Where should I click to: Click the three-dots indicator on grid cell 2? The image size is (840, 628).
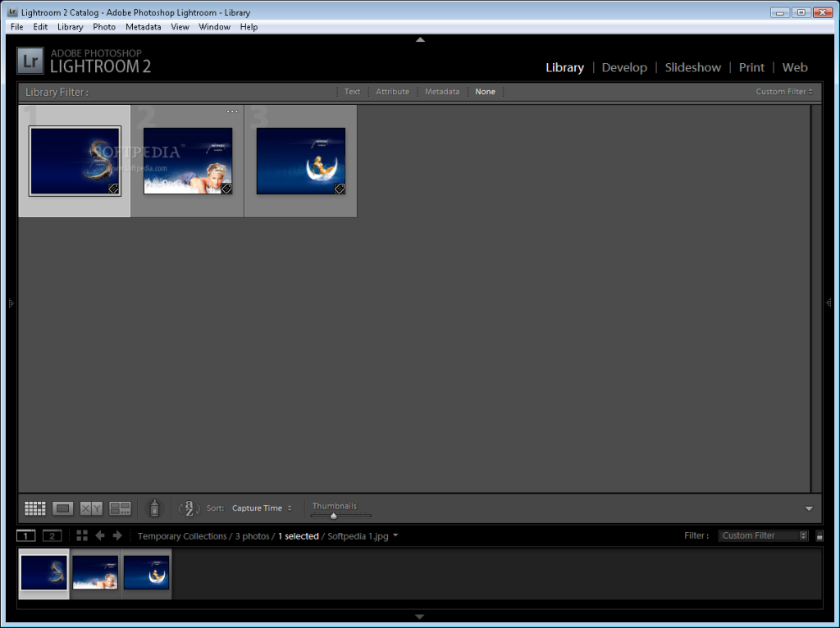(232, 111)
